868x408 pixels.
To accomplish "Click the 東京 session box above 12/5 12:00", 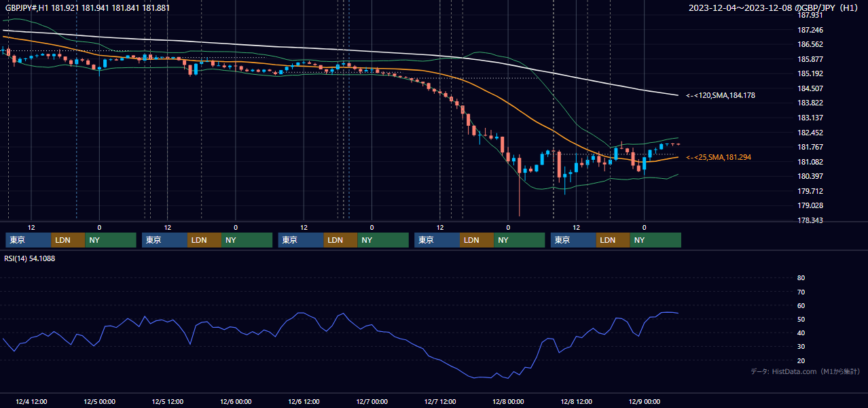I will coord(165,240).
